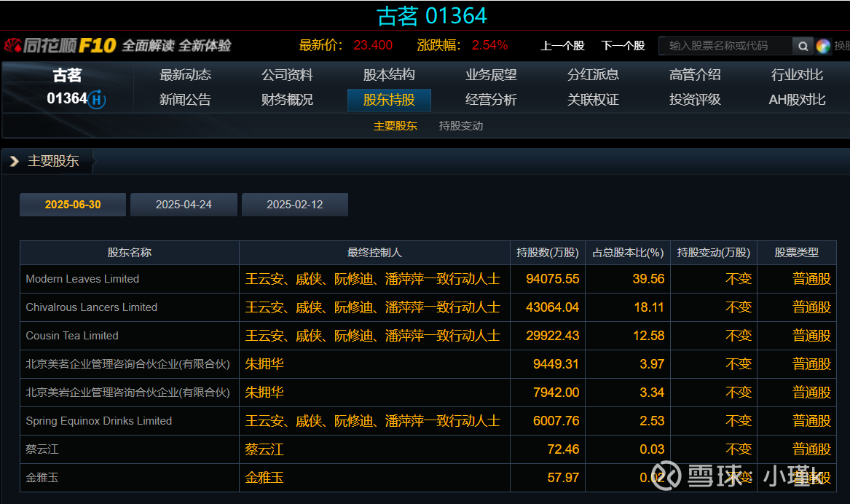Select the 主要股东 sub-tab
This screenshot has width=850, height=504.
(x=396, y=126)
